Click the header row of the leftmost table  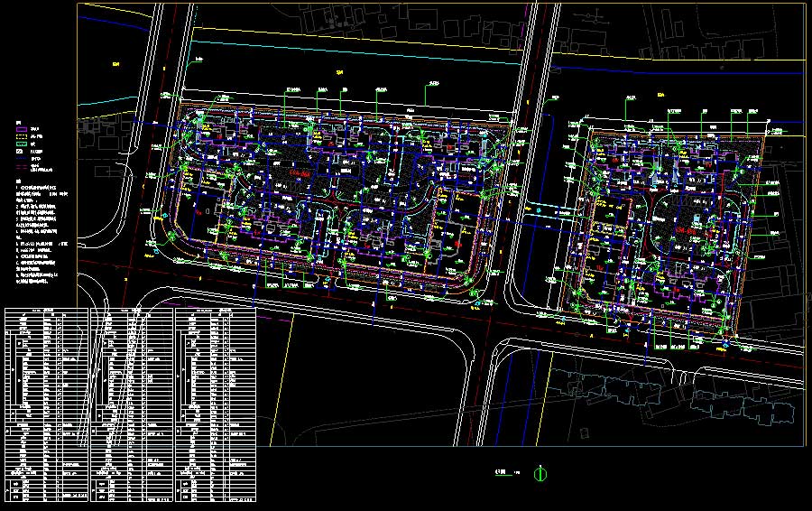click(x=45, y=311)
